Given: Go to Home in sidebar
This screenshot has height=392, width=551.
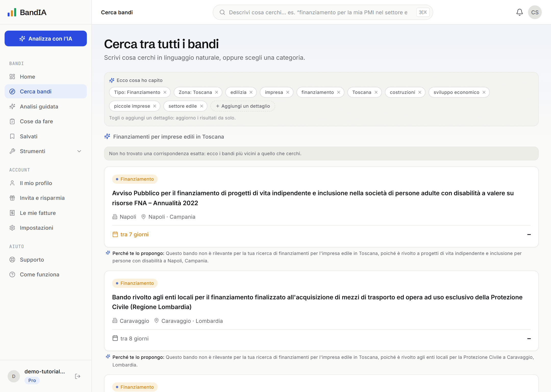Looking at the screenshot, I should [x=46, y=77].
